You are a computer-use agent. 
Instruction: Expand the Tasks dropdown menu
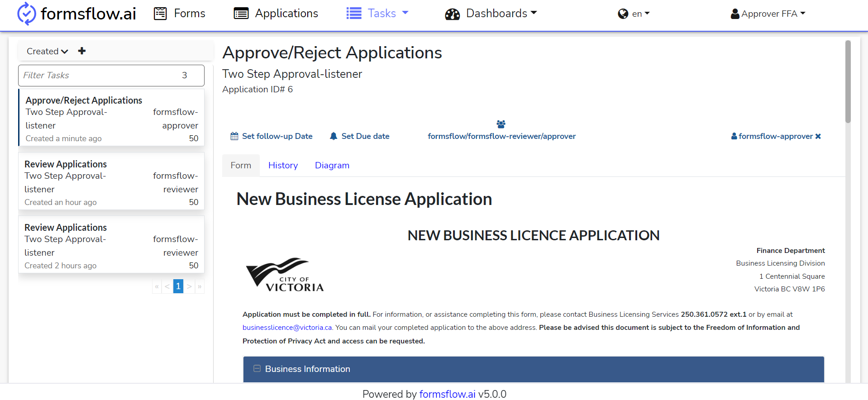pyautogui.click(x=377, y=14)
